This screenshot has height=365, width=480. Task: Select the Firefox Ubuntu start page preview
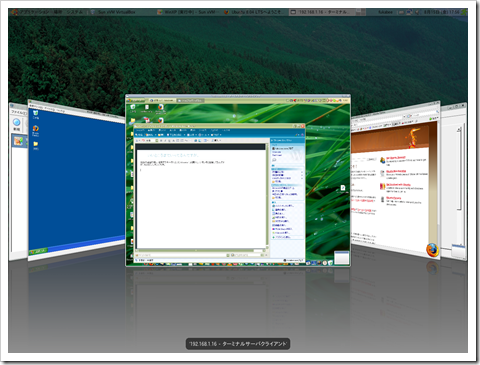click(395, 180)
